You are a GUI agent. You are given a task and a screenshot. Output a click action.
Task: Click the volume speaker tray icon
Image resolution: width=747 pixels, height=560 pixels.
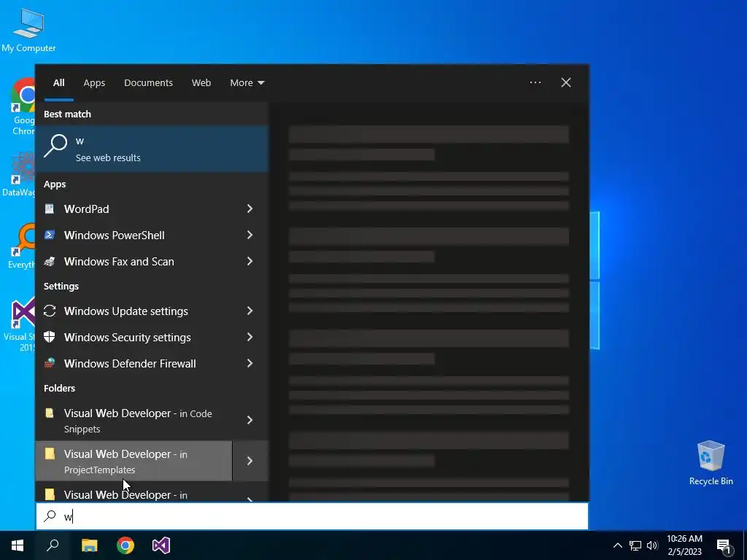pos(652,545)
